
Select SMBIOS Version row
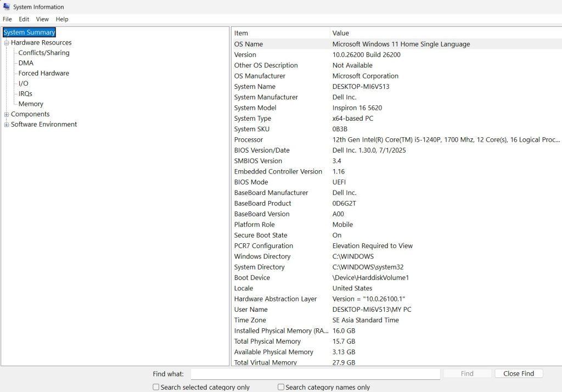click(x=397, y=161)
